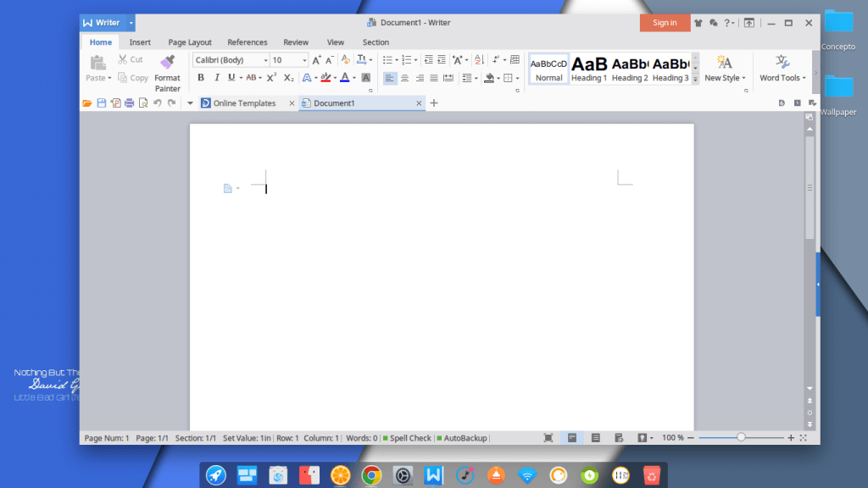Click the Cut scissors button
Screen dimensions: 868x488
pos(131,59)
